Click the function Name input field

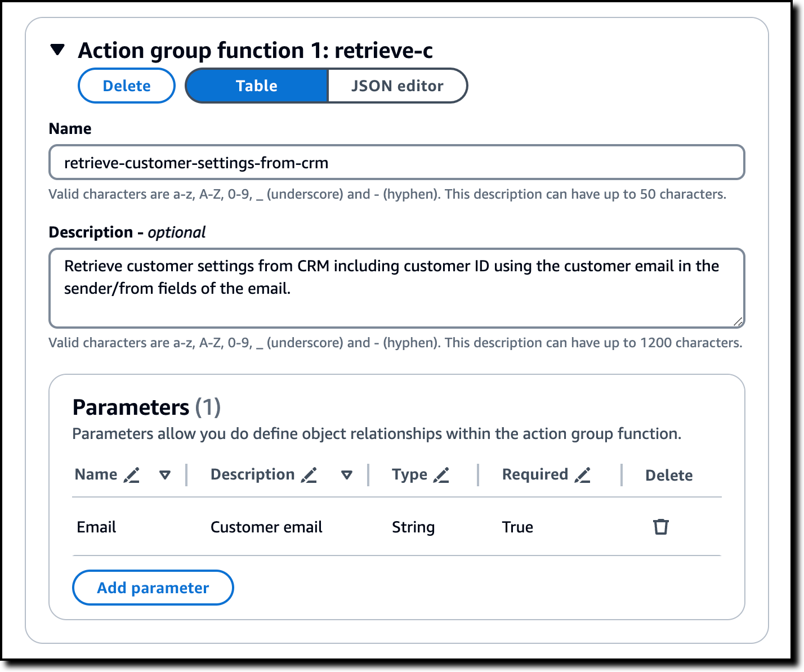click(396, 163)
